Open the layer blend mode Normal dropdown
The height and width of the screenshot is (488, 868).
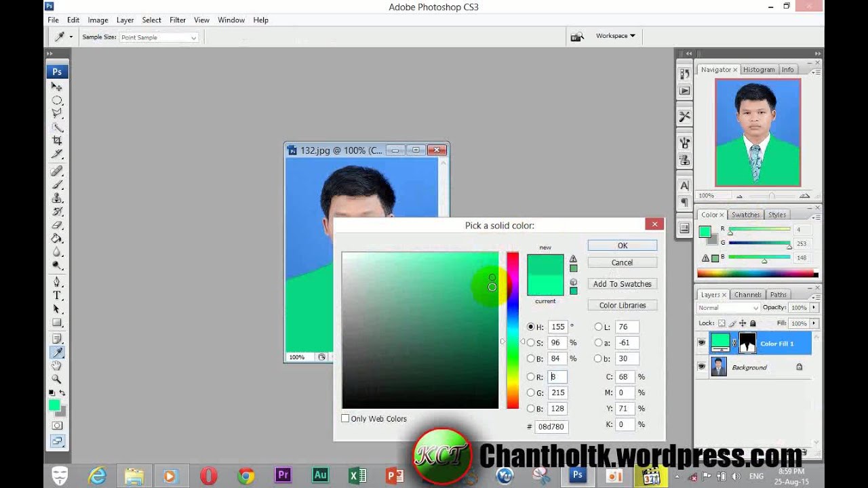[x=728, y=308]
